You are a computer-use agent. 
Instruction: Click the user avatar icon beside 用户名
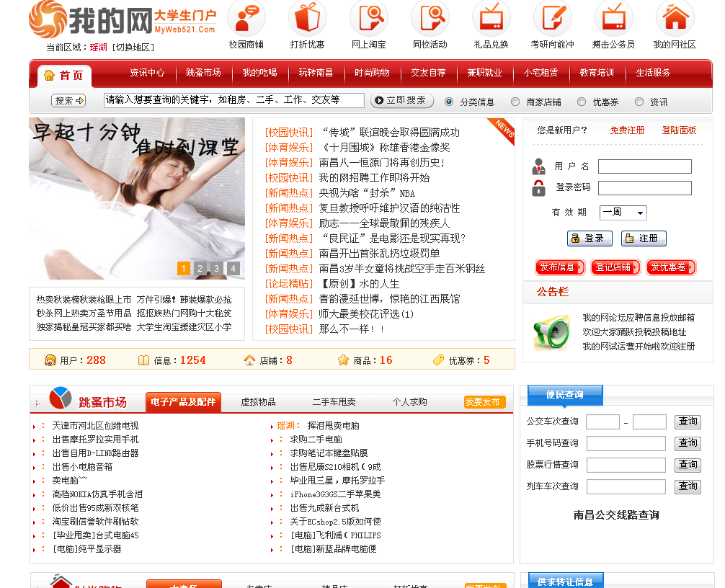pyautogui.click(x=538, y=166)
